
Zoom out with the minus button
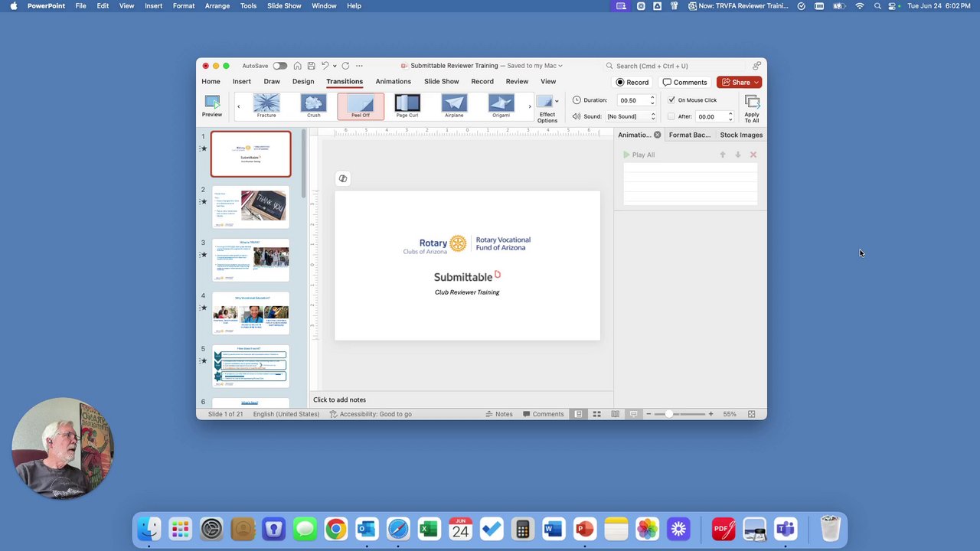tap(648, 414)
